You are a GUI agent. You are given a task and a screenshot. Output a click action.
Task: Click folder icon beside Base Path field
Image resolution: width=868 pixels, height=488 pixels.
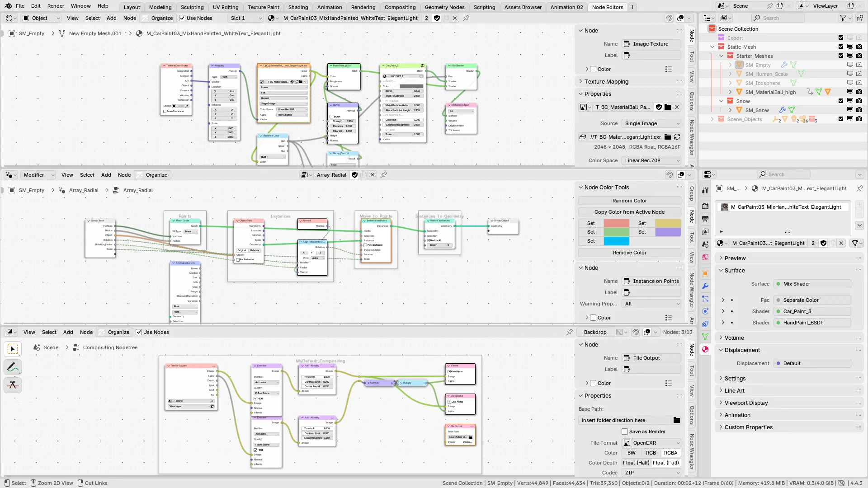coord(677,420)
